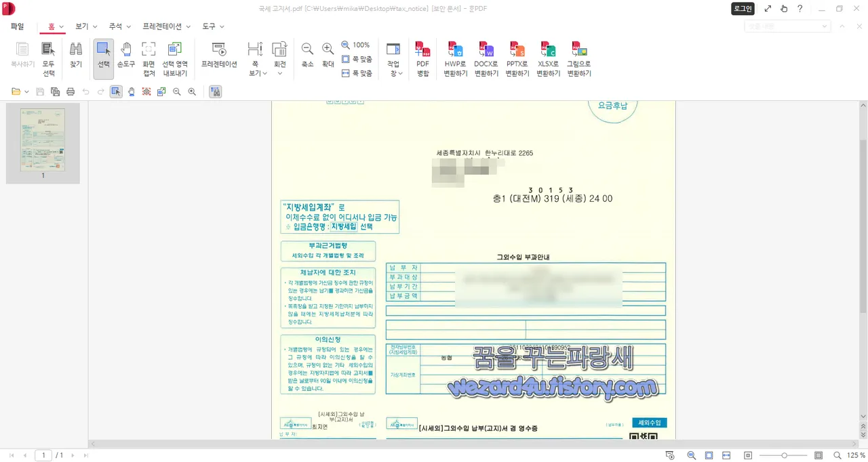Choose 쪽 맞춤 fit page in ribbon
Screen dimensions: 868x462
357,59
